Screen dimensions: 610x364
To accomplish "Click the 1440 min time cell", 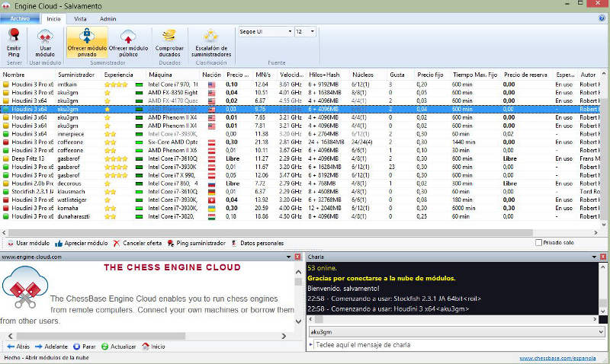I will [464, 142].
